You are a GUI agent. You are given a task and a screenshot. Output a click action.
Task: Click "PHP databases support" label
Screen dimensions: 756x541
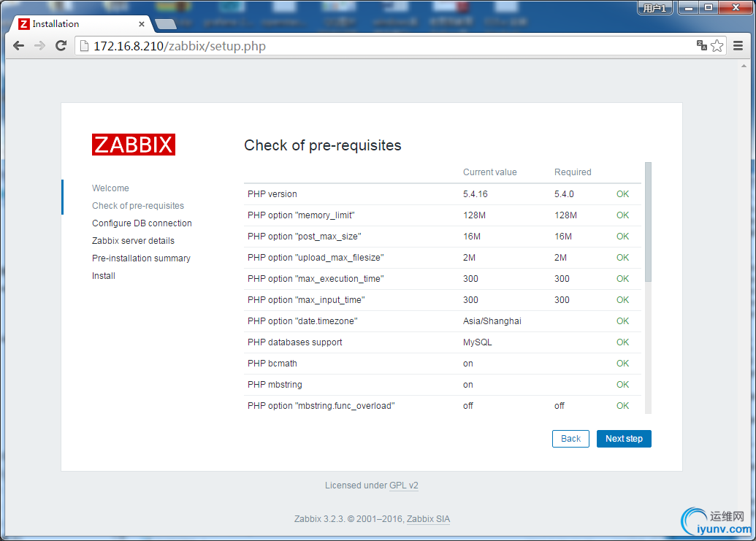click(295, 342)
